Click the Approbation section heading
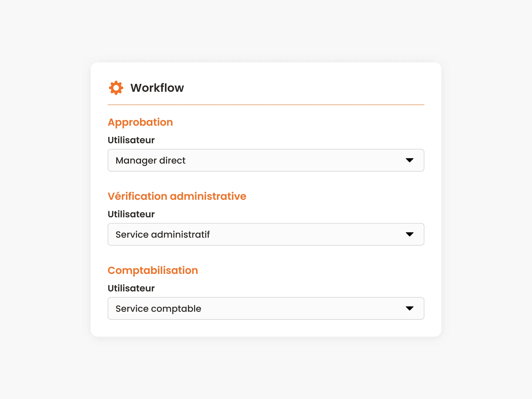The height and width of the screenshot is (399, 532). click(x=140, y=122)
